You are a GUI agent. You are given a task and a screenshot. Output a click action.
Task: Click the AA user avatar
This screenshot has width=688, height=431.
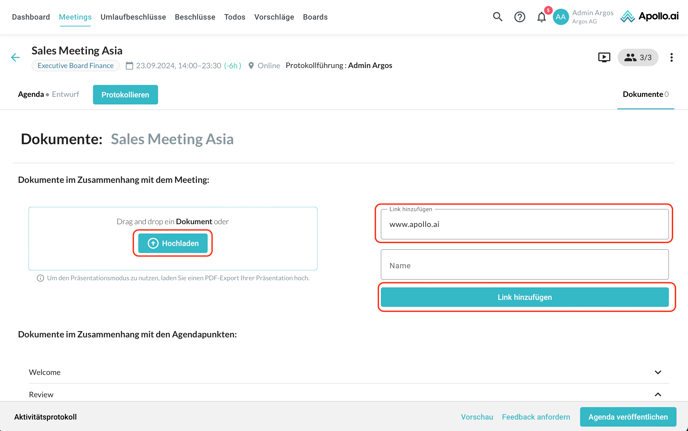561,17
